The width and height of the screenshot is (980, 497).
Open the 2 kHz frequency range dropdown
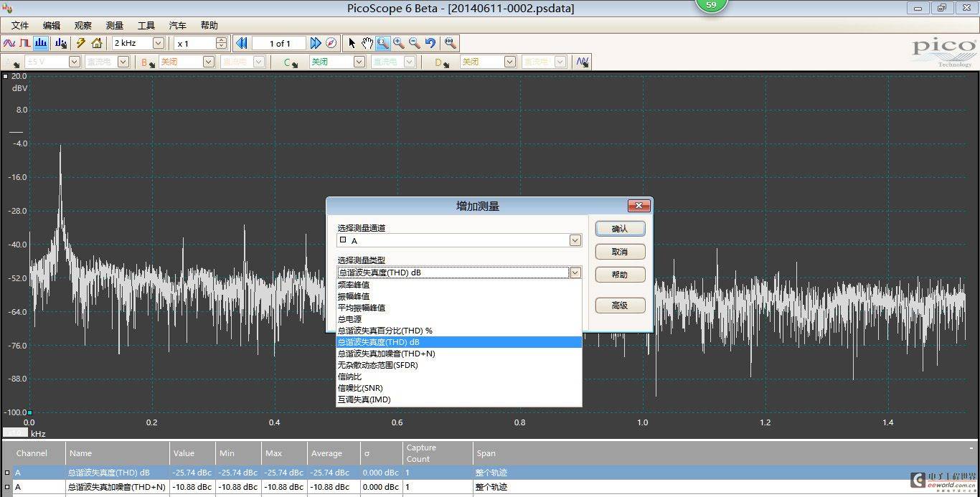tap(159, 43)
